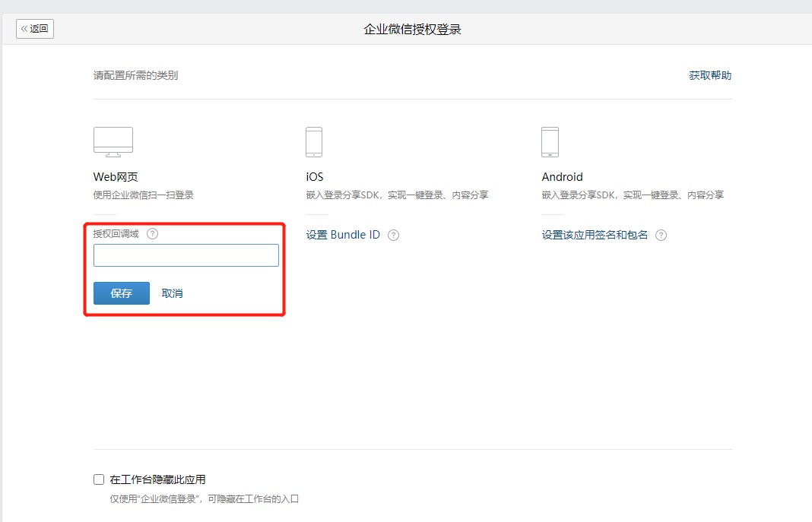Click question mark beside 设置 Bundle ID
The width and height of the screenshot is (812, 522).
[x=393, y=236]
